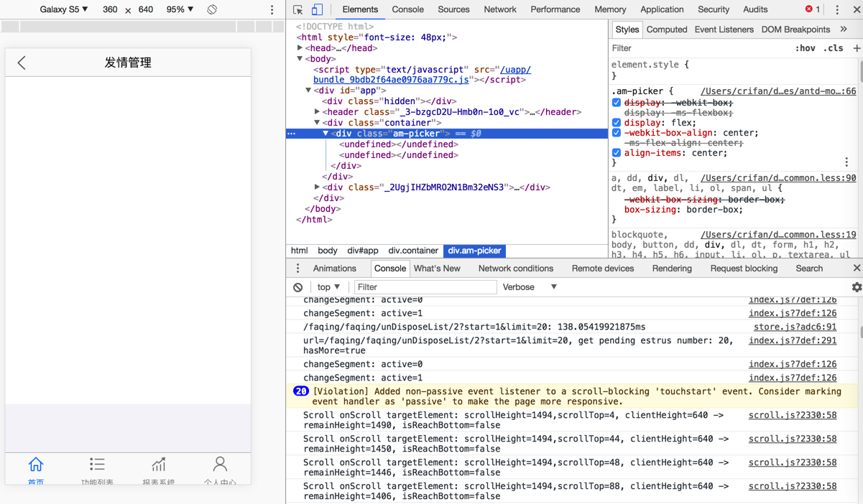Open the antd-mobile stylesheet link for .am-picker
The height and width of the screenshot is (504, 863).
click(778, 91)
